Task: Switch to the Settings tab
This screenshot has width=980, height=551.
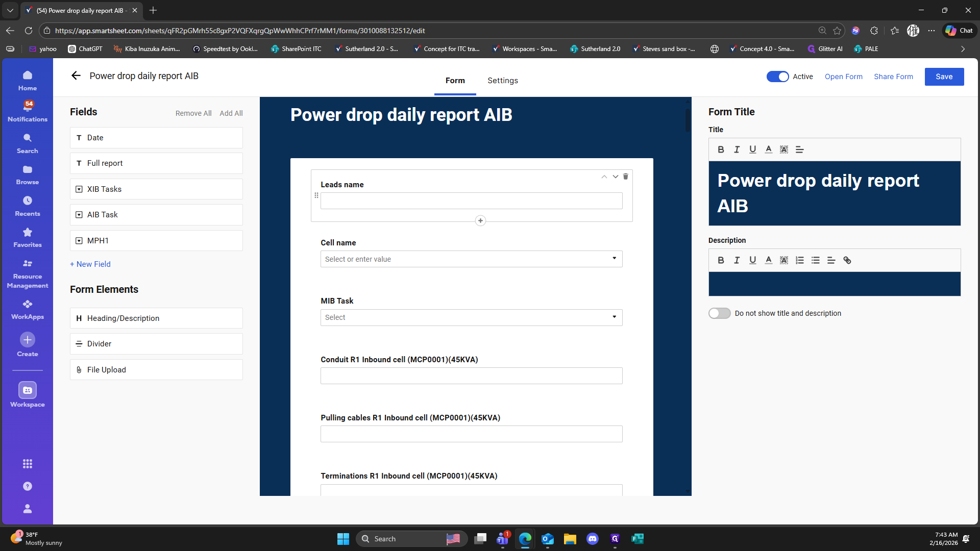Action: coord(502,81)
